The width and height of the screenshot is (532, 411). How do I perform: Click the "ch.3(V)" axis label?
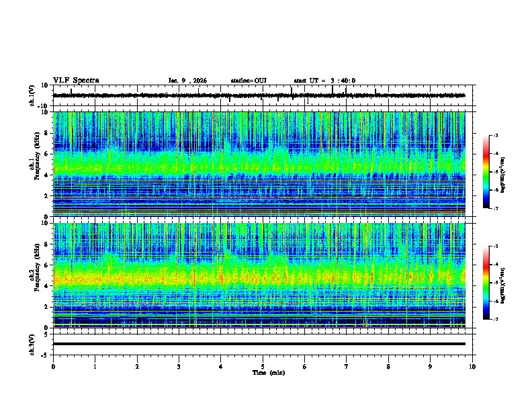click(x=32, y=345)
